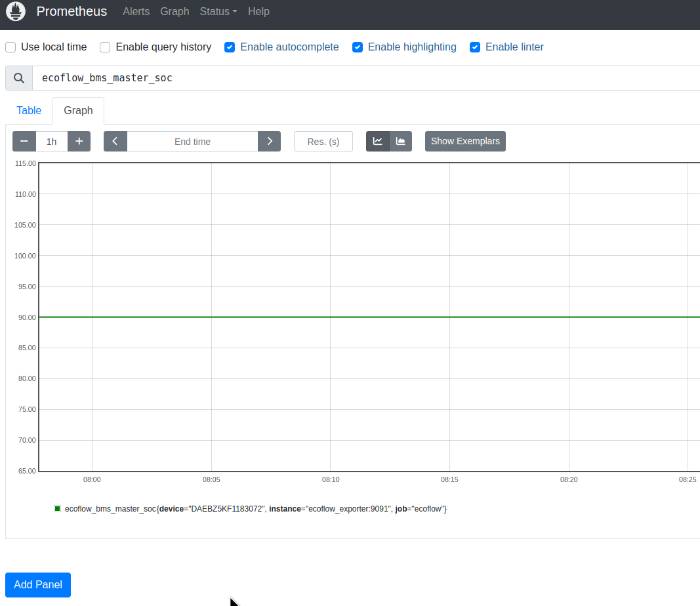
Task: Click the Add Panel button
Action: 38,584
